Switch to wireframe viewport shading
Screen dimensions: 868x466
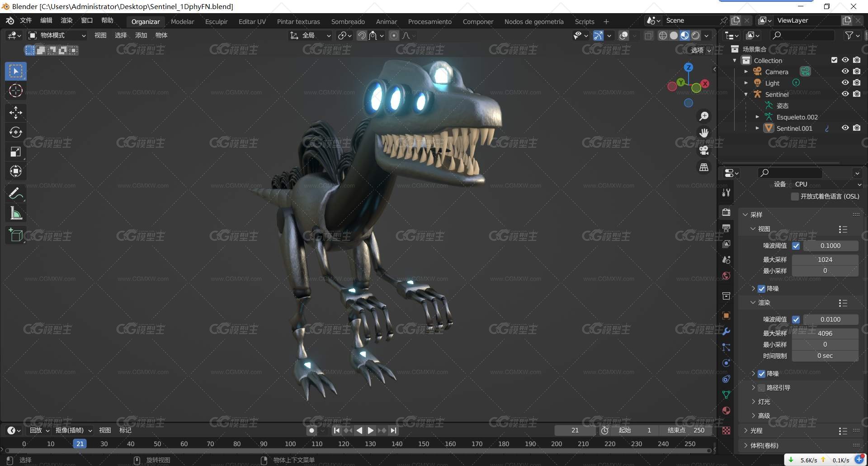tap(663, 35)
